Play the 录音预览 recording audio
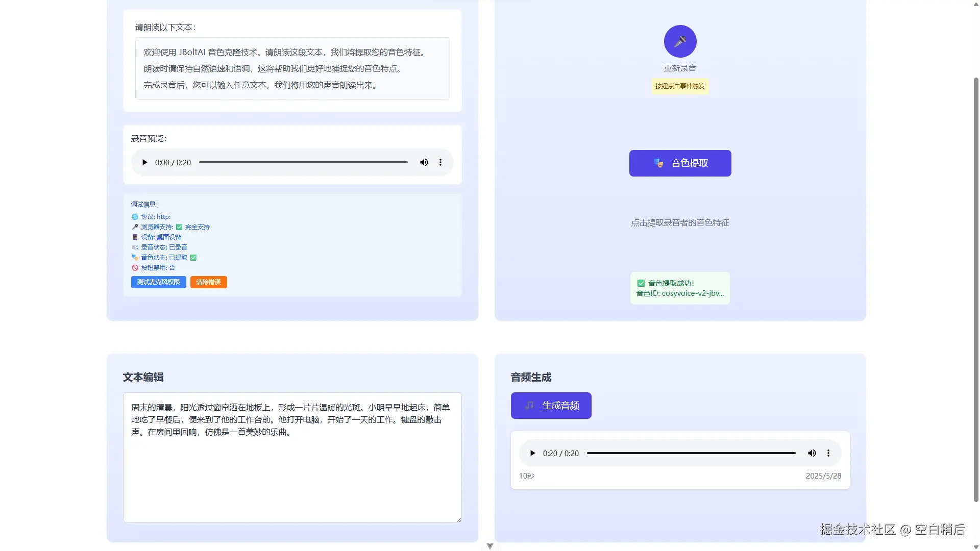 pos(144,162)
